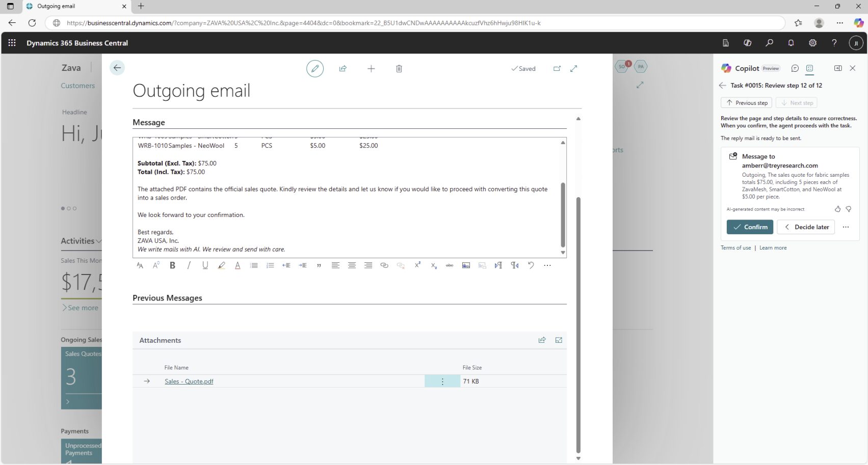
Task: Switch to Copilot tasks tab
Action: click(809, 68)
